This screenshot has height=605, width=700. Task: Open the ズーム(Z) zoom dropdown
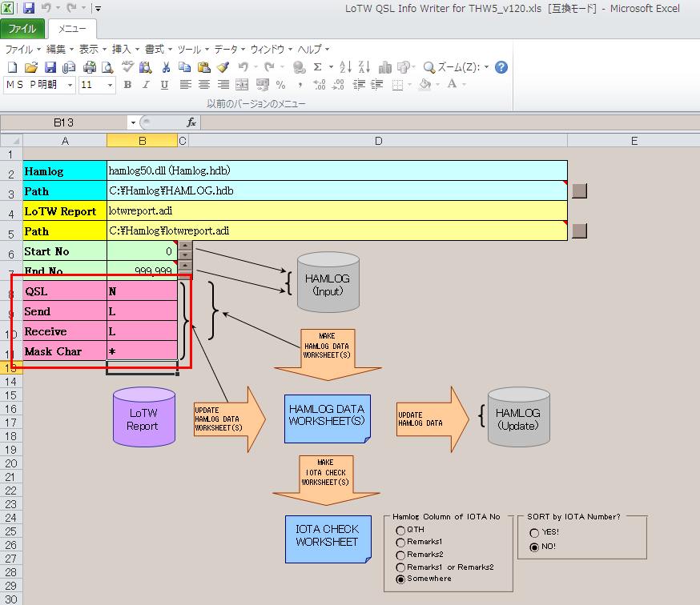pos(487,67)
